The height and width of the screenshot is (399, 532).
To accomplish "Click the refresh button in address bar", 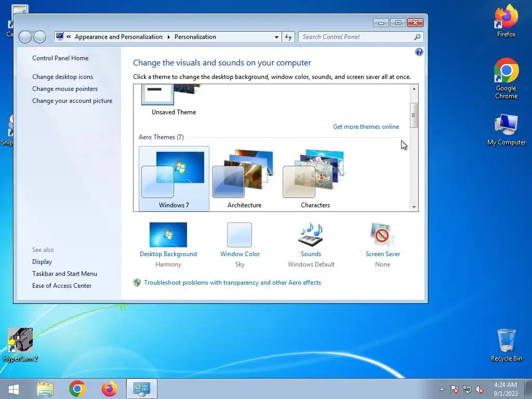I will (x=288, y=37).
